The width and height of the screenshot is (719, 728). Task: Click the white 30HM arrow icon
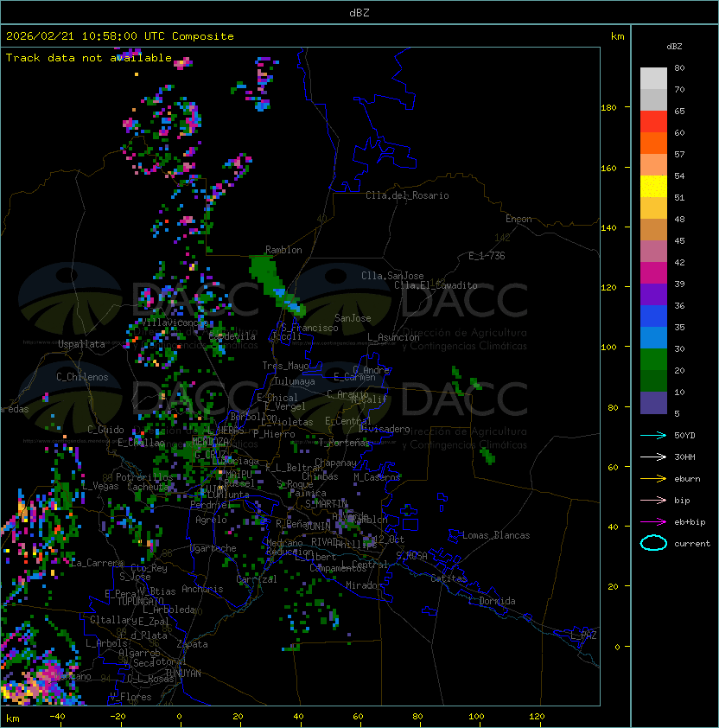(x=653, y=457)
